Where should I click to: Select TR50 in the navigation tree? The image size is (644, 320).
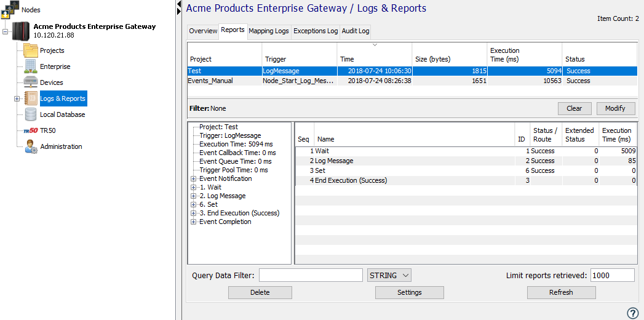[x=47, y=130]
